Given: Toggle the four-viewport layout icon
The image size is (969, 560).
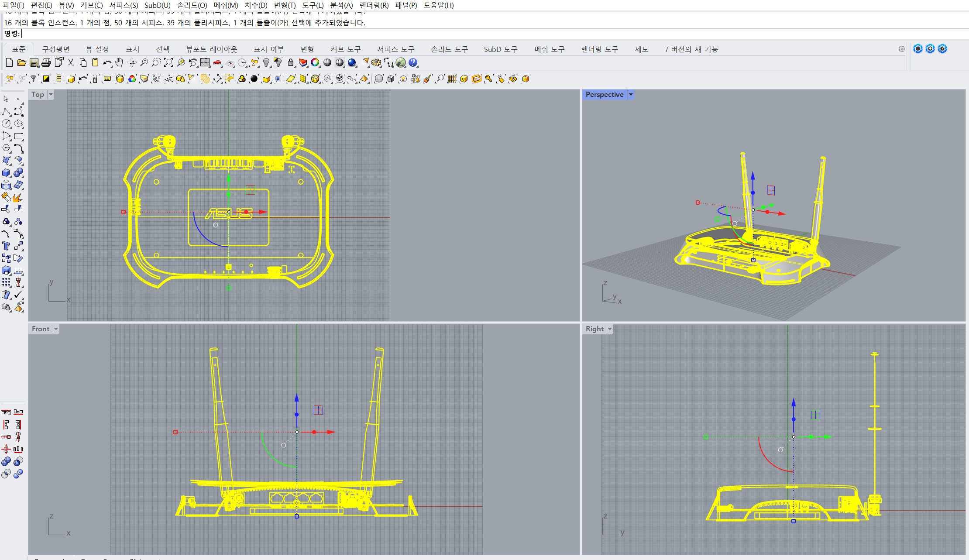Looking at the screenshot, I should (205, 63).
